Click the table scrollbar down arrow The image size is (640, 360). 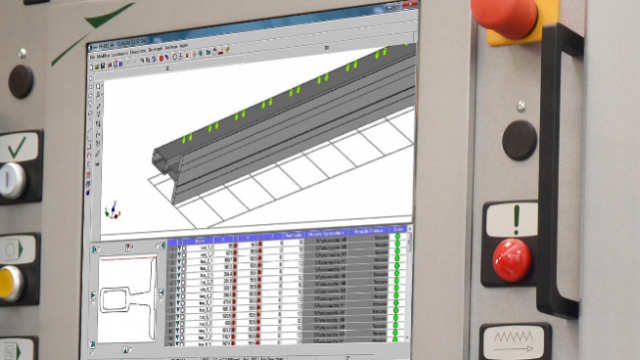coord(407,338)
